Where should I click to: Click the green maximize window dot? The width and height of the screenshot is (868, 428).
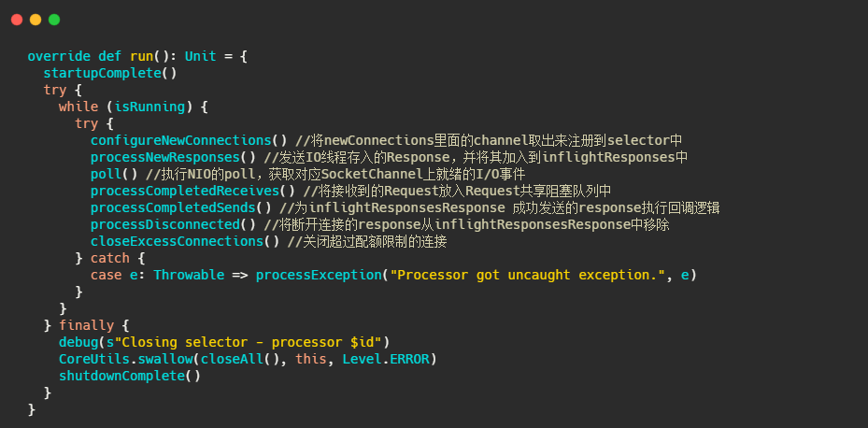coord(54,19)
